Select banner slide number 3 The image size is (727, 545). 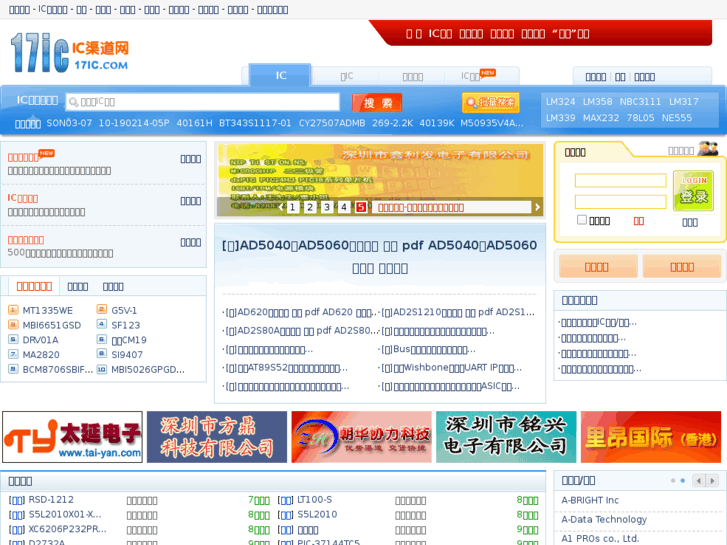pos(327,207)
